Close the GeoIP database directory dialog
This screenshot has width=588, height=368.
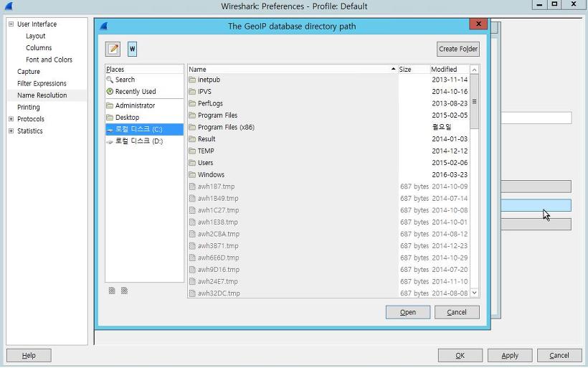click(478, 24)
